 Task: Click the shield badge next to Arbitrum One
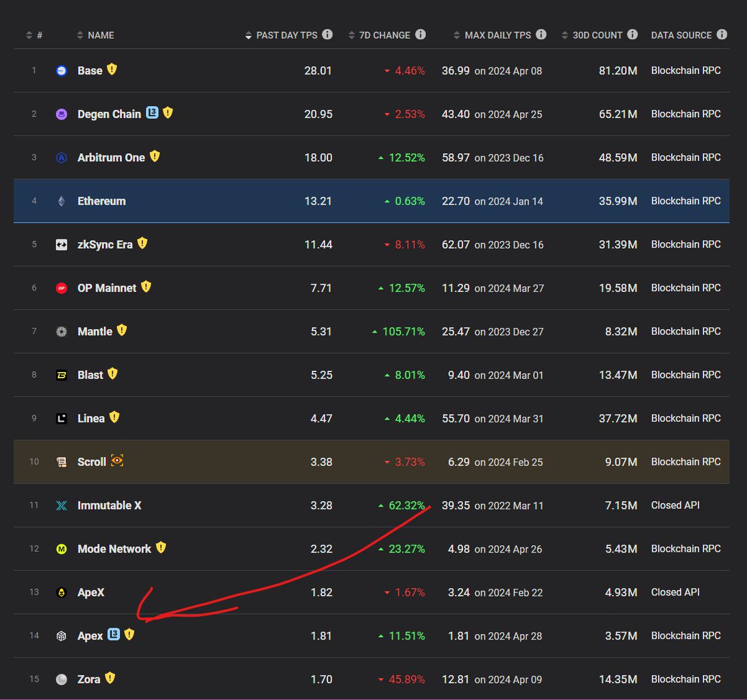154,156
